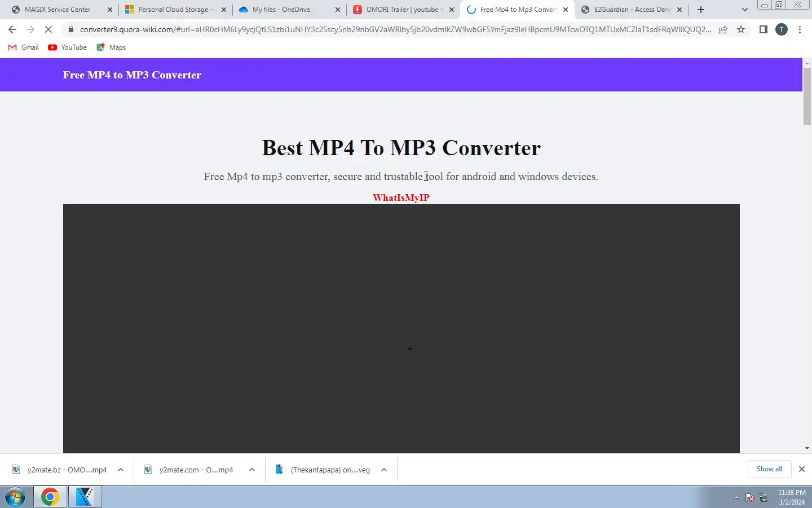Close the MAGIX Service Center tab
812x508 pixels.
(x=110, y=10)
